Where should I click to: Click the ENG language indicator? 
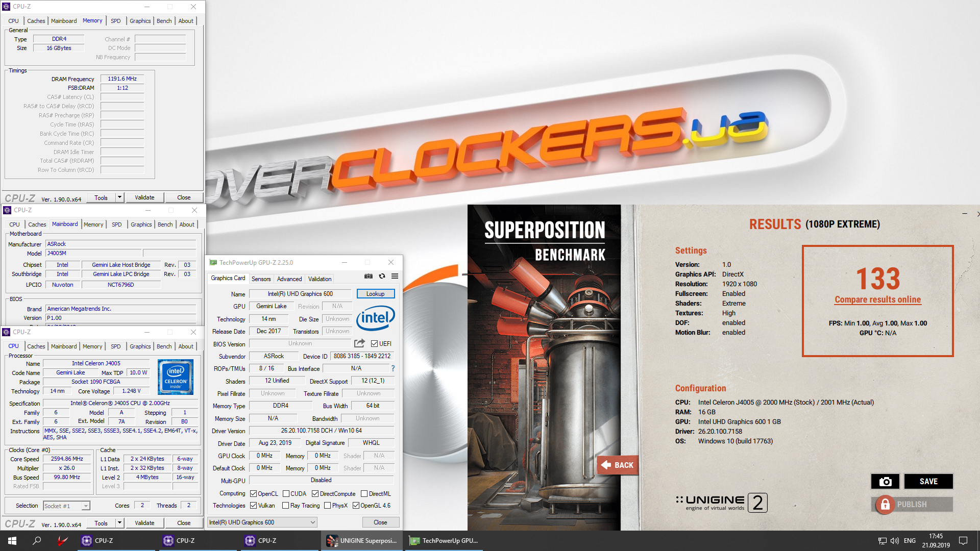pos(910,541)
